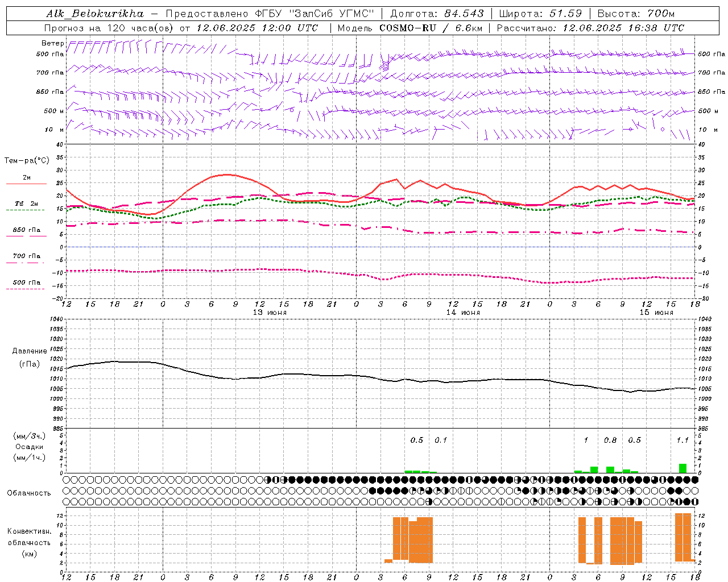Click the 0.1 precipitation amount value
The height and width of the screenshot is (582, 728).
click(x=441, y=440)
